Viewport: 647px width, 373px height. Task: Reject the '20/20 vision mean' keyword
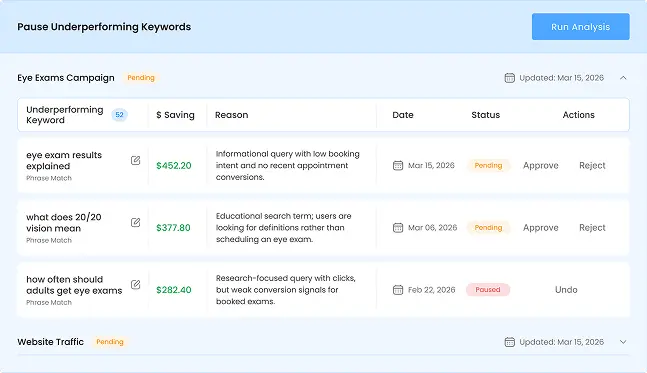(x=592, y=228)
